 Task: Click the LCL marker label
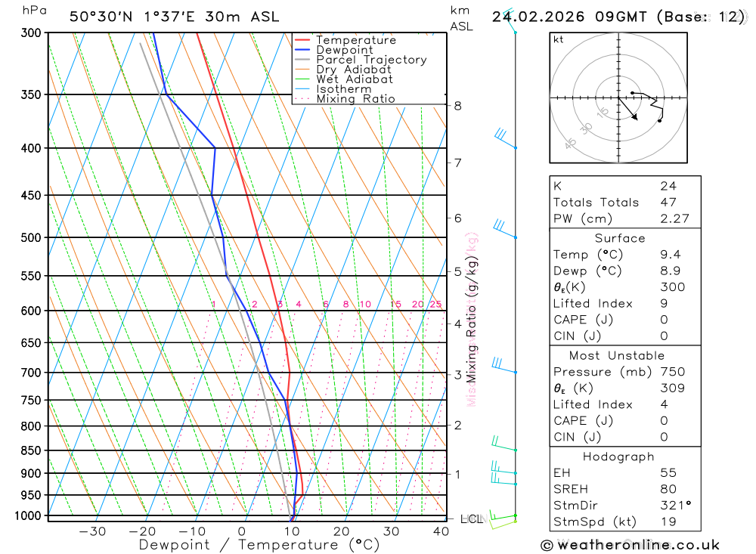click(x=472, y=519)
